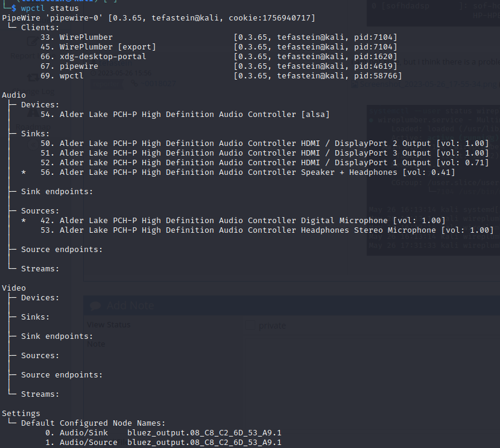Tick the faint private checkbox

tap(250, 326)
